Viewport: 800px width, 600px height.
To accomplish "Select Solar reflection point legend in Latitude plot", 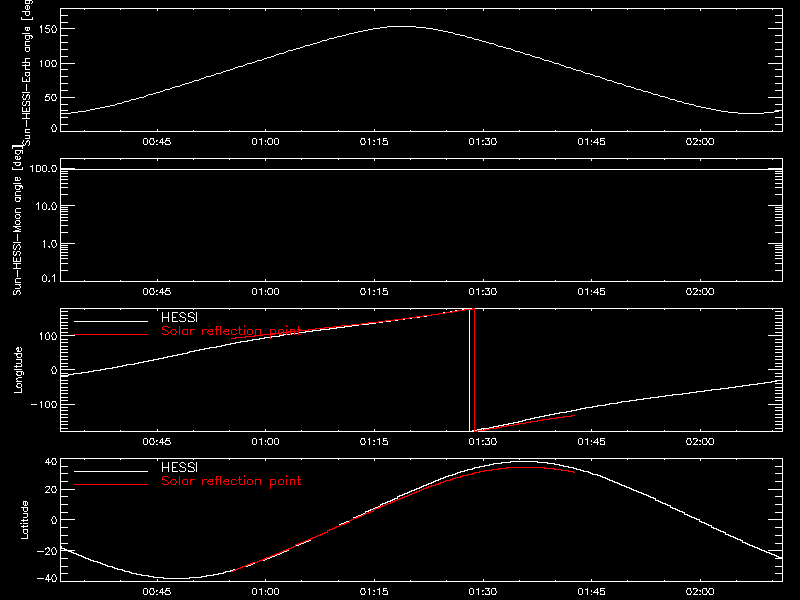I will [231, 481].
